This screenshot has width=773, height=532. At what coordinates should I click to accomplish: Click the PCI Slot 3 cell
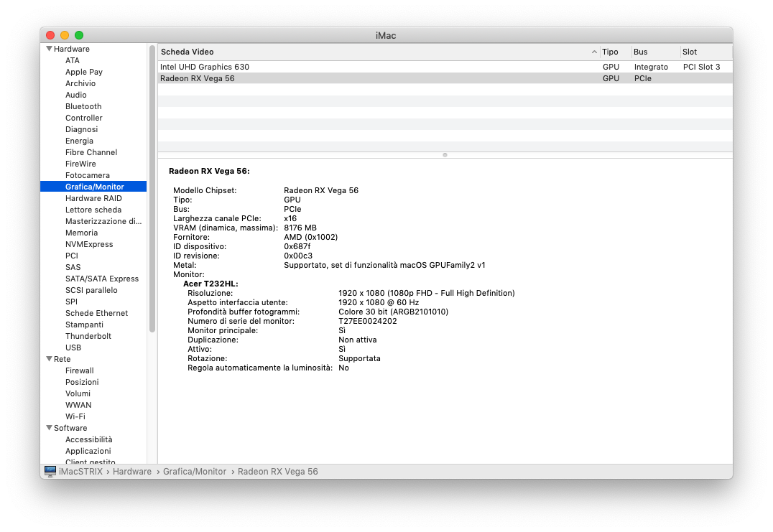[x=701, y=67]
